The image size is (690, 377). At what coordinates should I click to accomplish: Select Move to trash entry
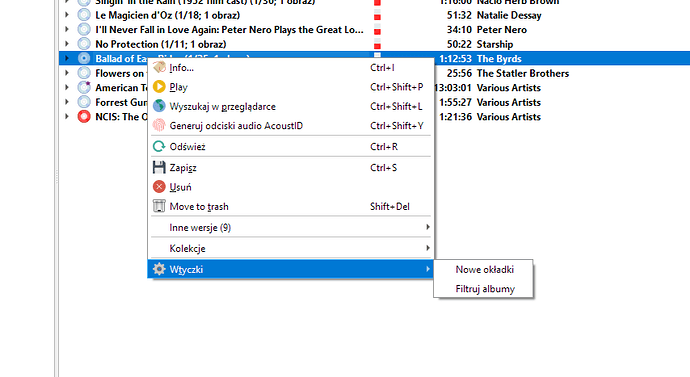291,206
